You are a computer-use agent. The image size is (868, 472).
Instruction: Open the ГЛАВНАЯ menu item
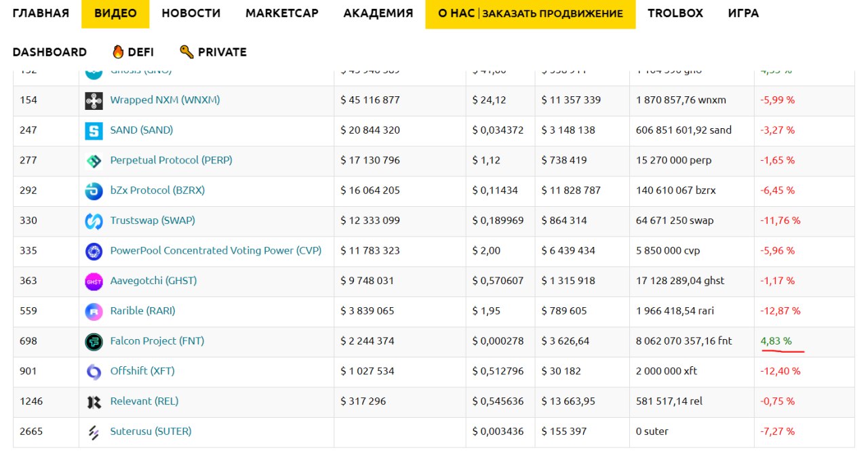[x=41, y=13]
